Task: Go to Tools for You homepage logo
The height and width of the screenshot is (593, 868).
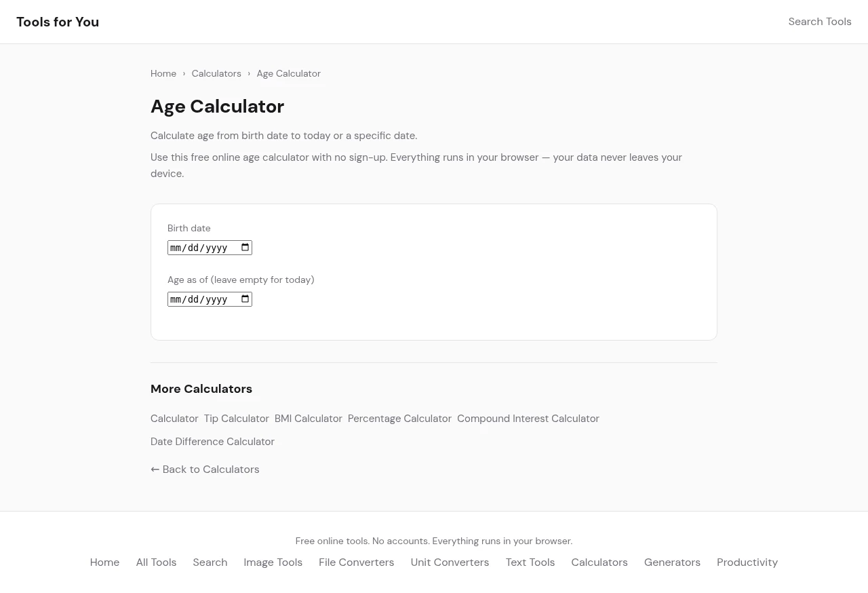Action: [58, 22]
